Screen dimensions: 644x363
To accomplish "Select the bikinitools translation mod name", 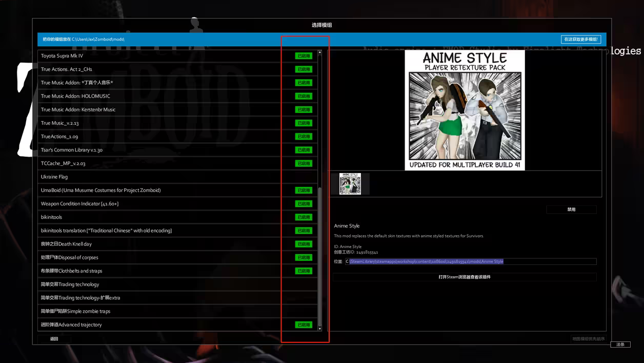I will [107, 231].
